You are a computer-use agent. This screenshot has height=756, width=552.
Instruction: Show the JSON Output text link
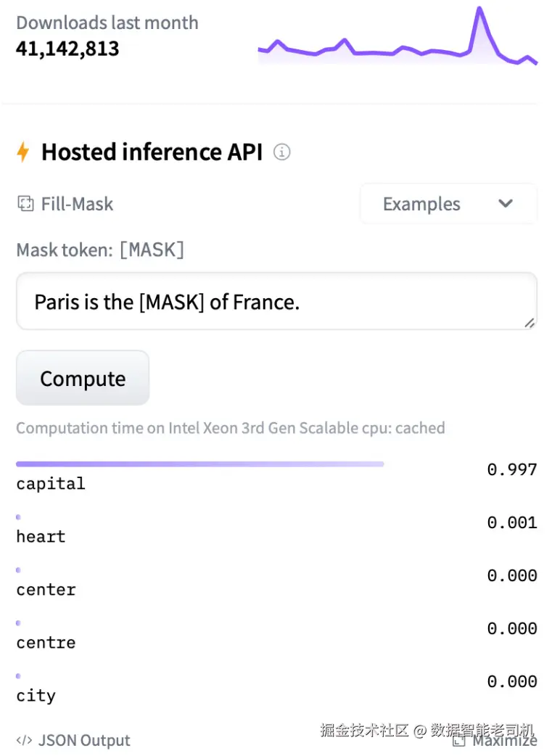(84, 741)
